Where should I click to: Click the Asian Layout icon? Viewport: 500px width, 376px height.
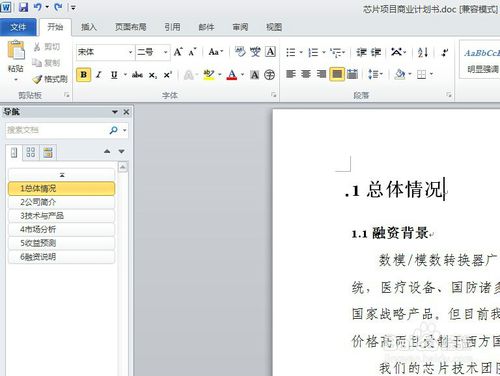(397, 52)
